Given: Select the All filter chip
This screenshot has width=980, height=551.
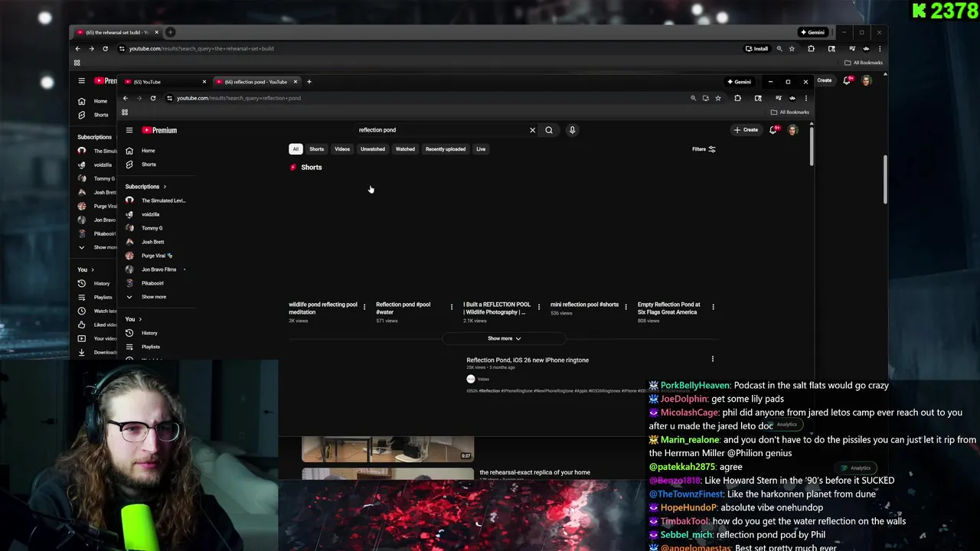Looking at the screenshot, I should [296, 149].
